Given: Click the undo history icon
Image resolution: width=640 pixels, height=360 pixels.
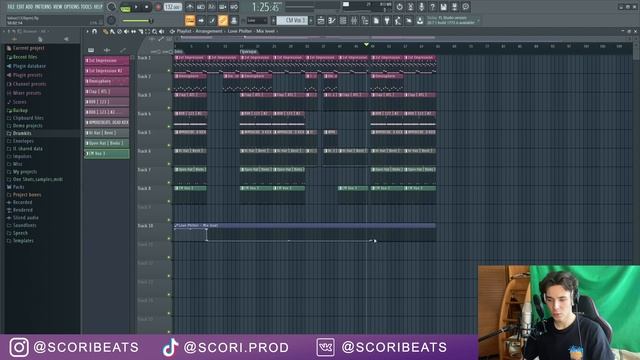Looking at the screenshot, I should click(x=400, y=7).
